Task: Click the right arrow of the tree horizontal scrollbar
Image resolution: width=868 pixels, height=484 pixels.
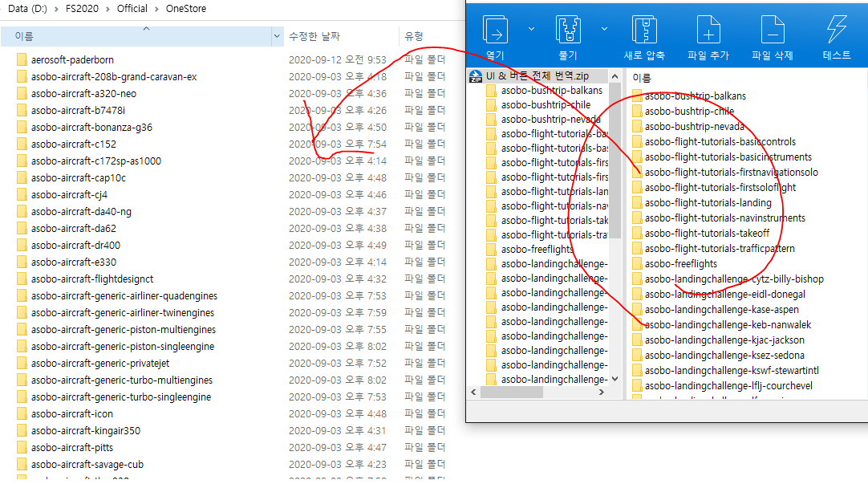Action: click(x=602, y=392)
